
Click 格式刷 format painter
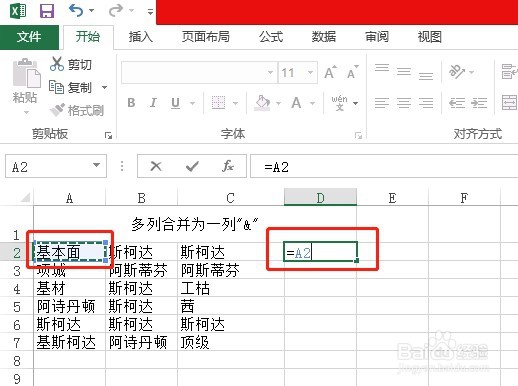(77, 110)
